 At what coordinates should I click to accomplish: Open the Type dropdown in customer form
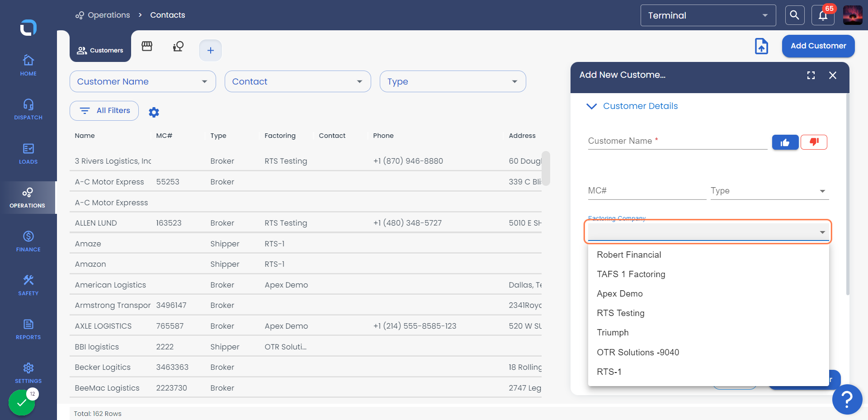click(769, 191)
